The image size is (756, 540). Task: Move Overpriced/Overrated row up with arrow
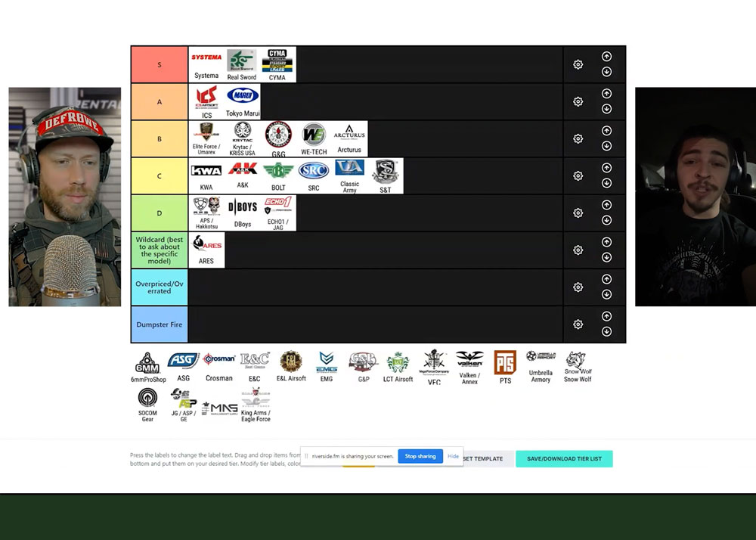coord(606,279)
